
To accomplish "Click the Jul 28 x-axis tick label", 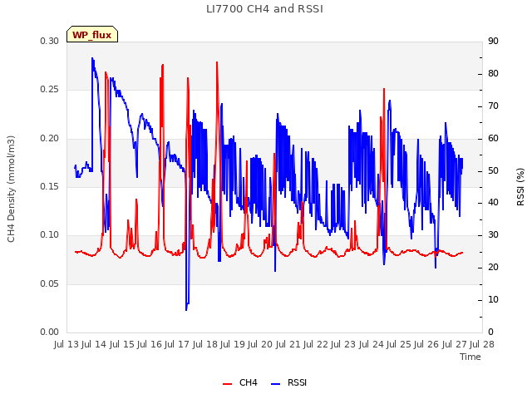I will pos(482,344).
